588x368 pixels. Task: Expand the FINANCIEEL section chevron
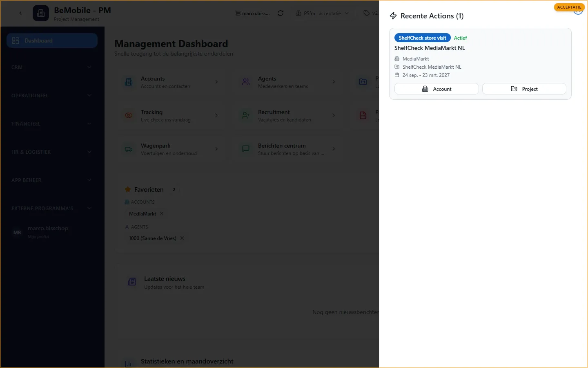[89, 123]
